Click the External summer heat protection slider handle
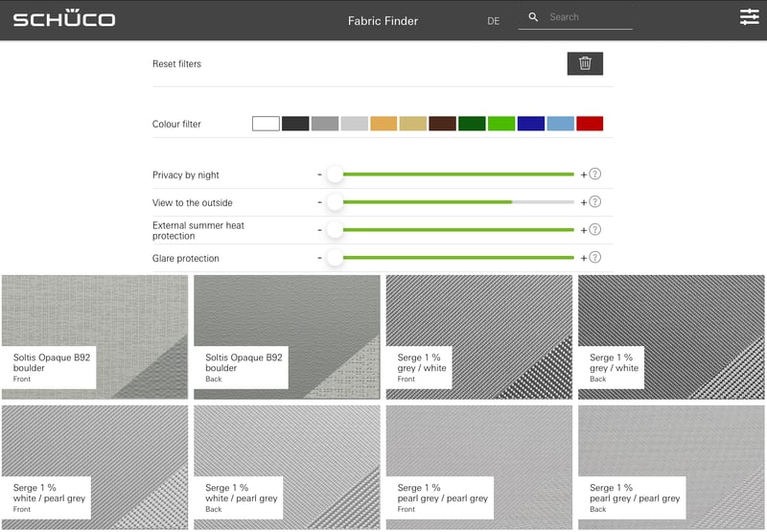 pyautogui.click(x=335, y=230)
